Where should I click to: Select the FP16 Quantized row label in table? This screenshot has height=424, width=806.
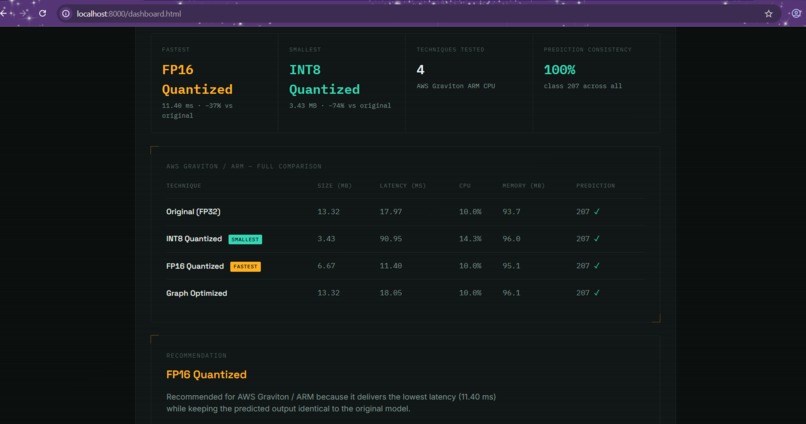click(195, 266)
